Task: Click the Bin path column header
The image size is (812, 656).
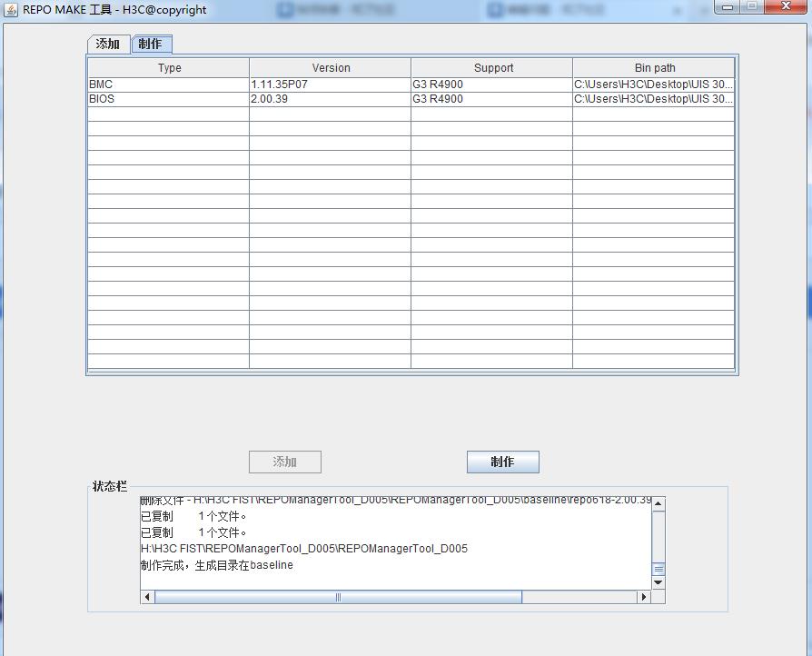Action: 654,68
